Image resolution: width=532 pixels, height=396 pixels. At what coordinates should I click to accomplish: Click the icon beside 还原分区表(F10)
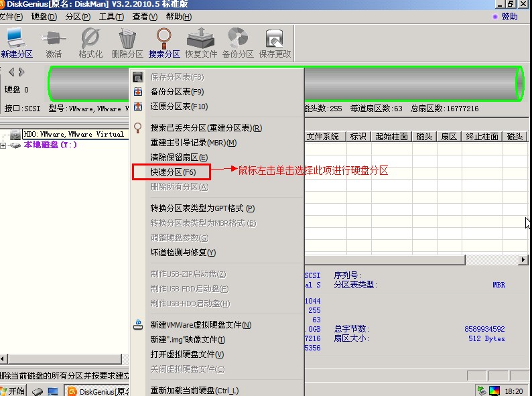(x=138, y=107)
